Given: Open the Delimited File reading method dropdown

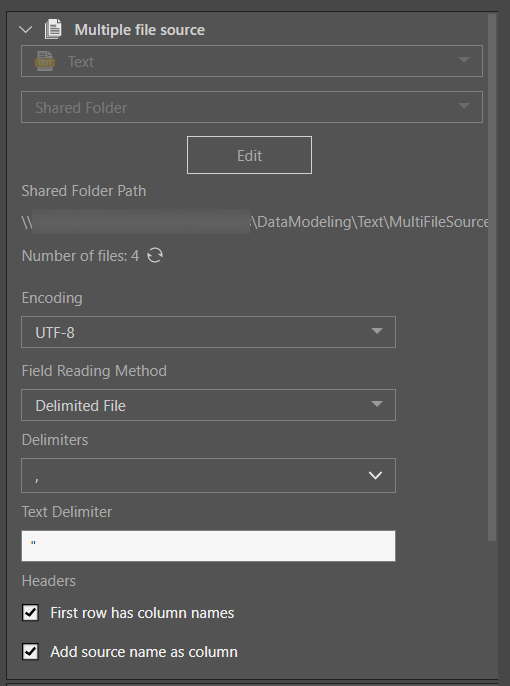Looking at the screenshot, I should (209, 405).
